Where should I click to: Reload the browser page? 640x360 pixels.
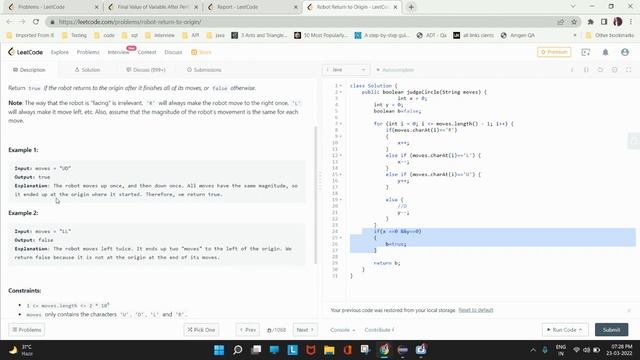pos(36,22)
